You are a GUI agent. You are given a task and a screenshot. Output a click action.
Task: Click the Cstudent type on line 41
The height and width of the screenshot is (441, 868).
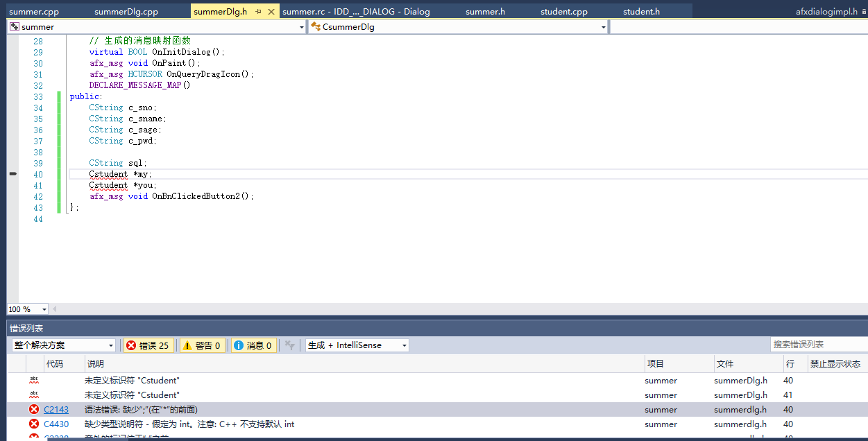[108, 185]
